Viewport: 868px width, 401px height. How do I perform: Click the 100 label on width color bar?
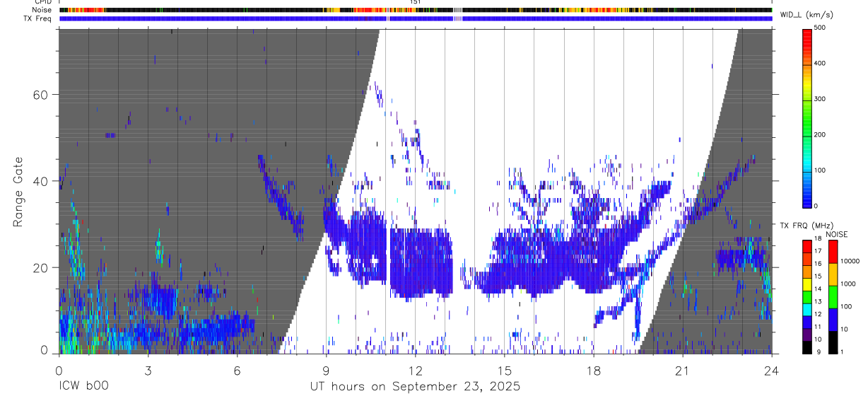821,170
